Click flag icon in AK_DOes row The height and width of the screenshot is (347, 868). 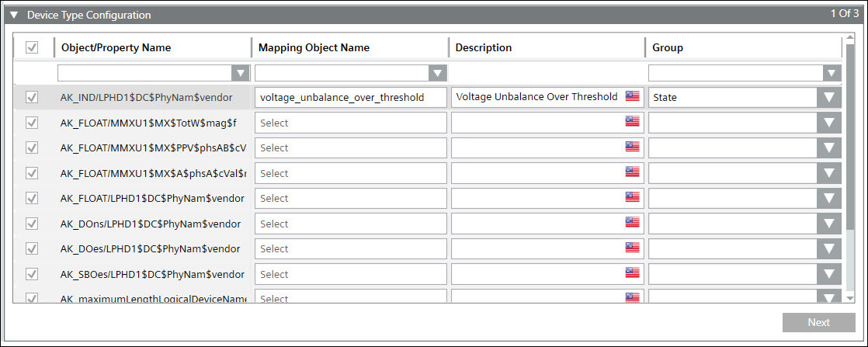[632, 248]
